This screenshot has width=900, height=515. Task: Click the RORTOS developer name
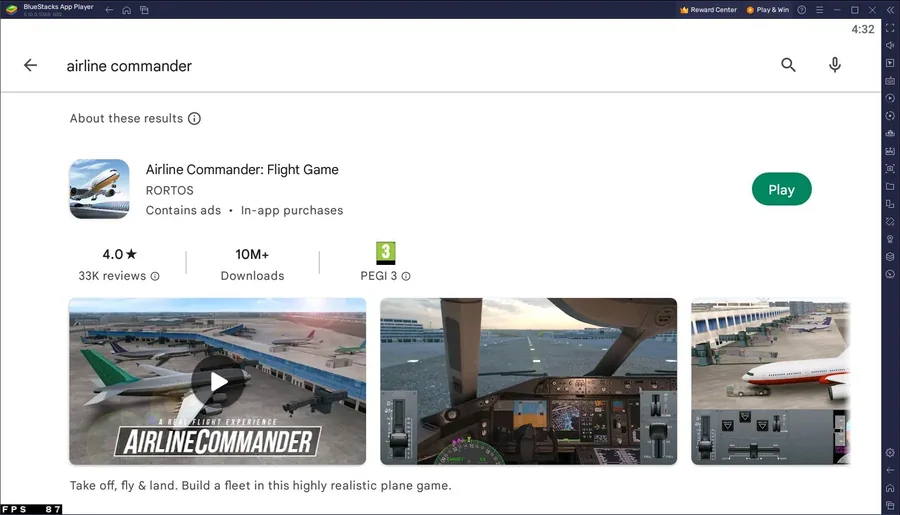click(169, 190)
